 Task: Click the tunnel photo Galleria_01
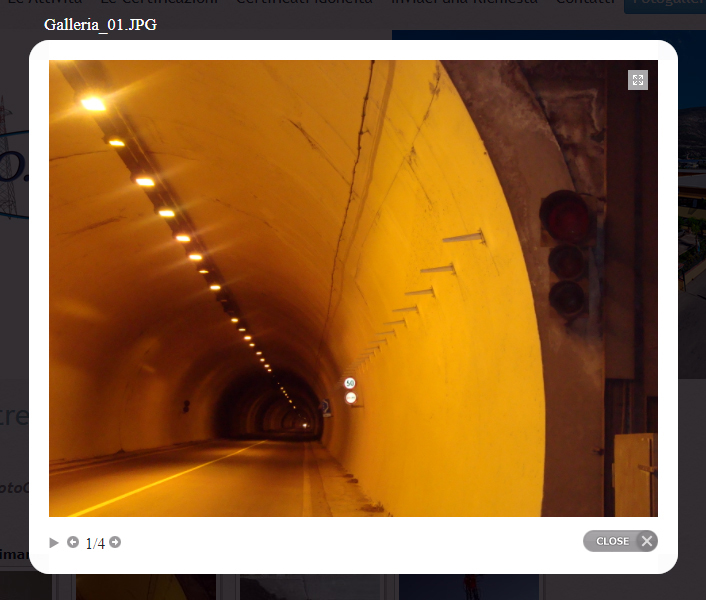pyautogui.click(x=353, y=288)
